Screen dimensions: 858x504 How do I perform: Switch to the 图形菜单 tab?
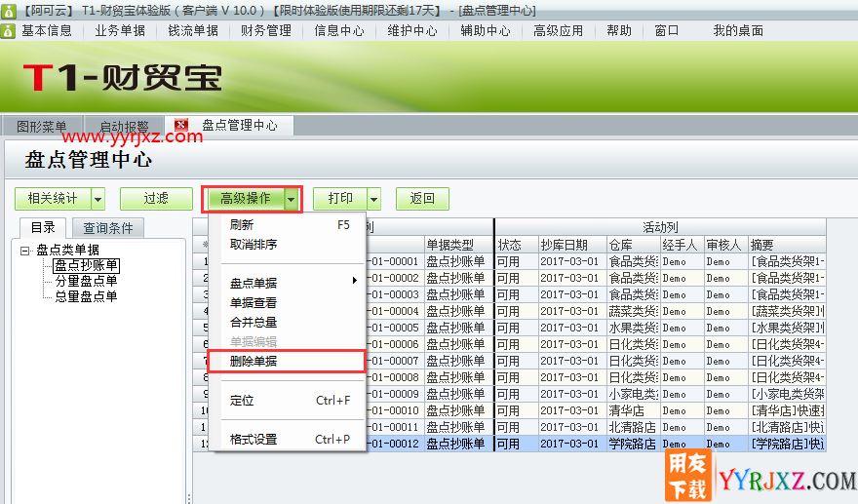pos(42,127)
